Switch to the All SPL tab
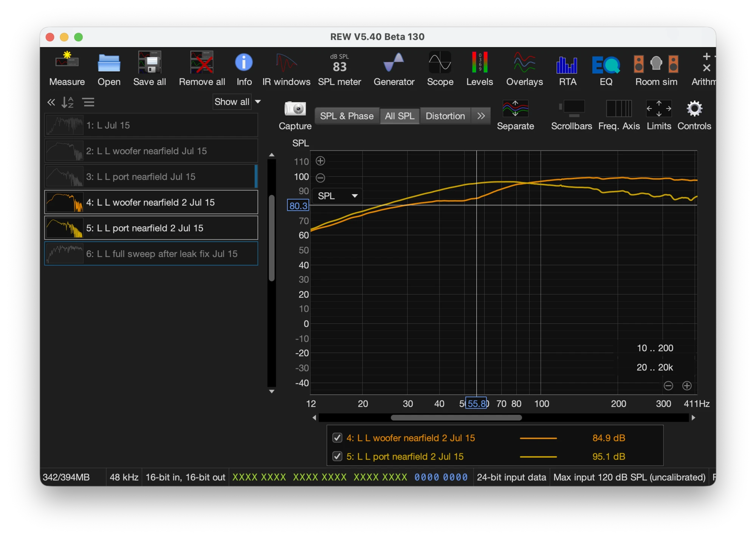The image size is (756, 539). click(x=400, y=116)
